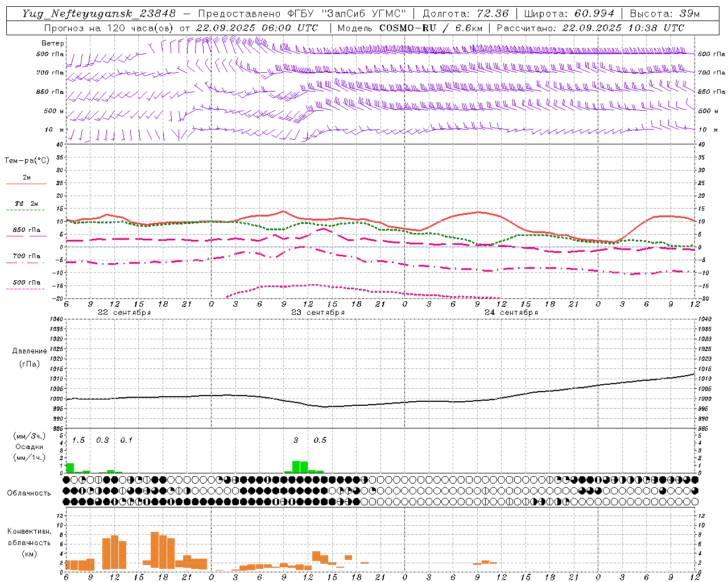Click the Давление pressure panel label

pyautogui.click(x=30, y=351)
